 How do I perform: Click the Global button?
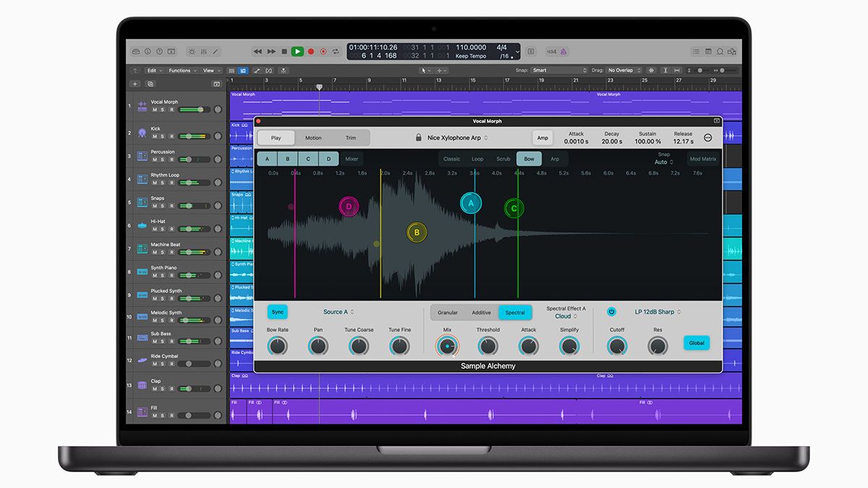697,343
